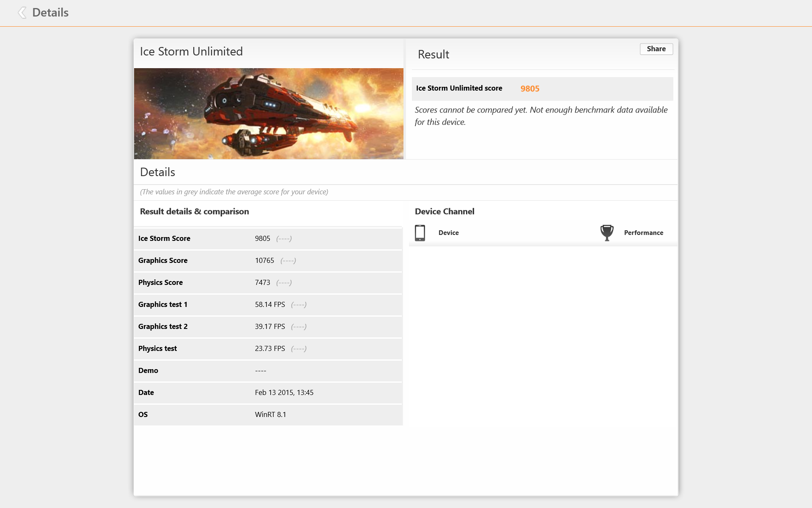Click the Result heading

point(433,54)
